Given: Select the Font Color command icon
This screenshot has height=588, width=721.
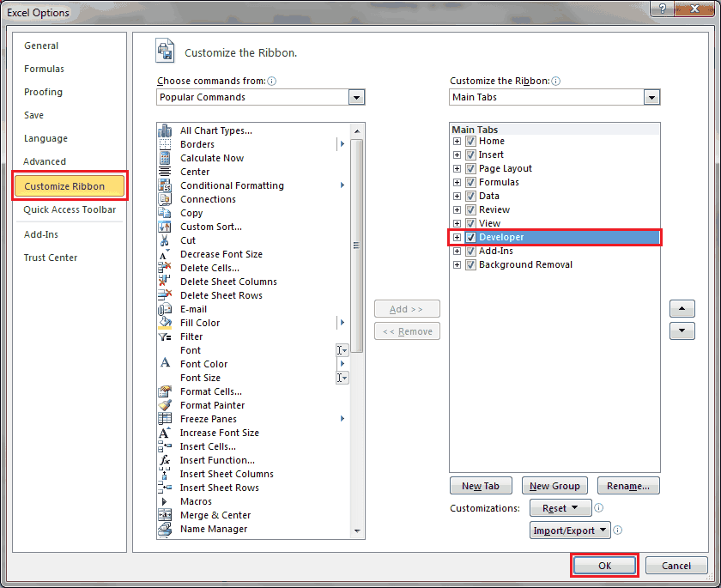Looking at the screenshot, I should click(x=167, y=364).
